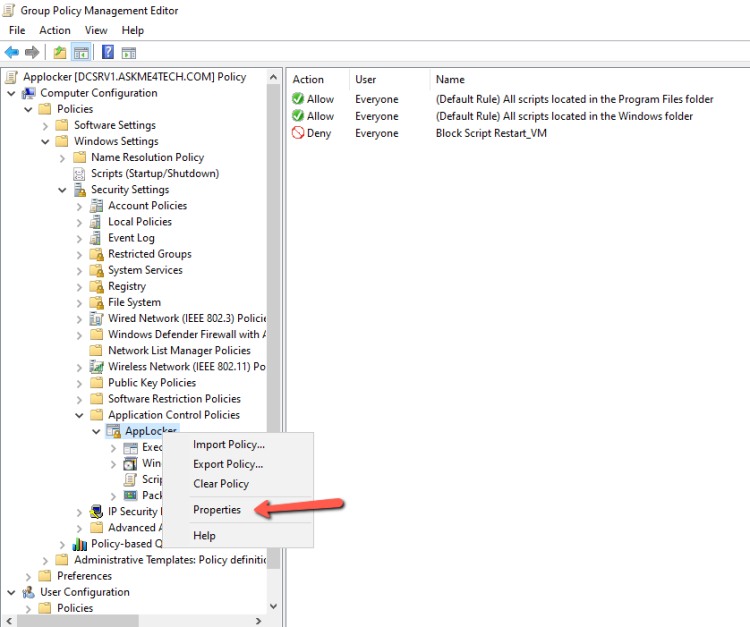Click the Up One Level folder icon
The height and width of the screenshot is (627, 750).
coord(60,52)
